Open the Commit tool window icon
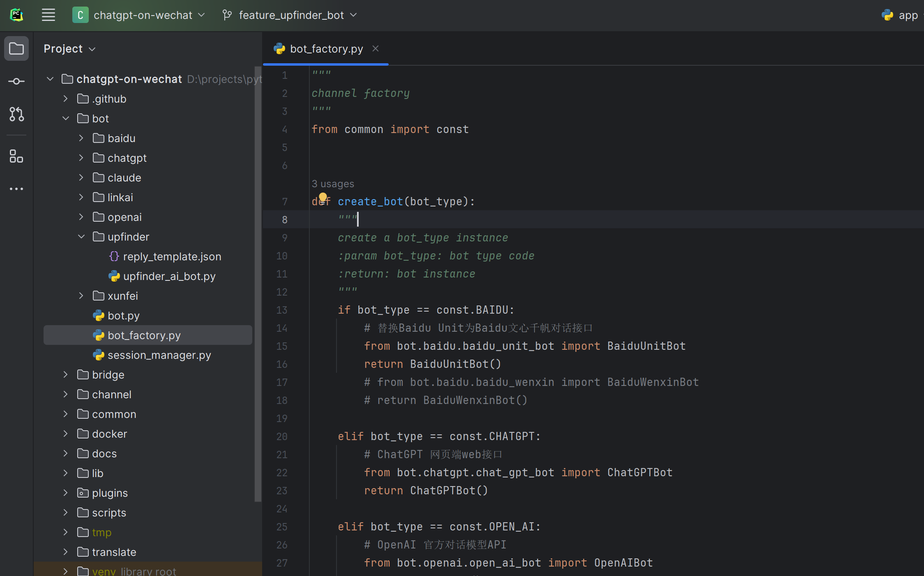924x576 pixels. (16, 81)
